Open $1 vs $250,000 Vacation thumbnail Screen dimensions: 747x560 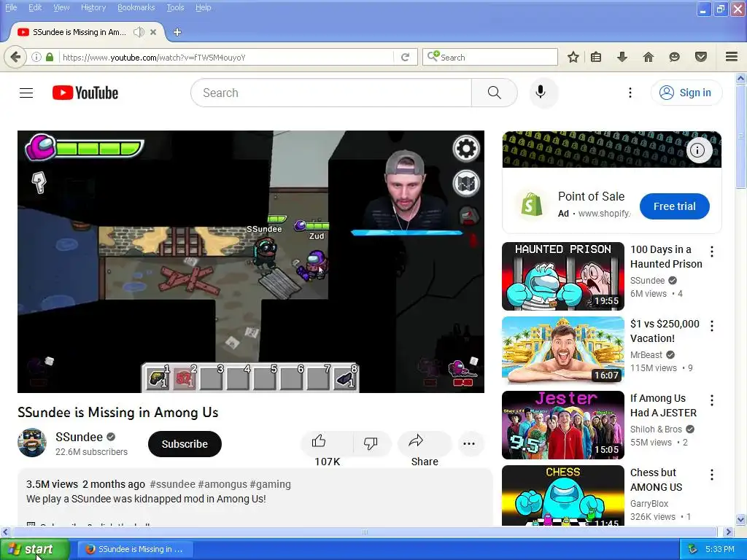[x=562, y=351]
